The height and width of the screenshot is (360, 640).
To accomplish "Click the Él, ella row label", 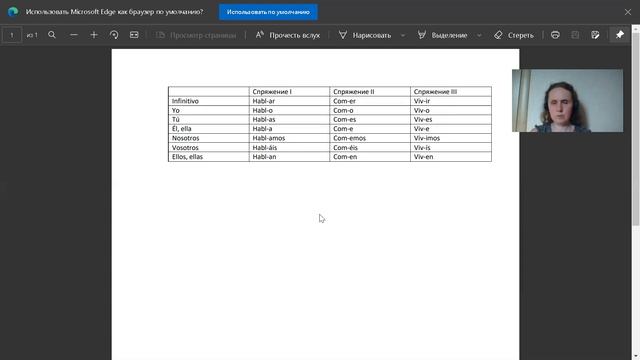I will tap(209, 129).
